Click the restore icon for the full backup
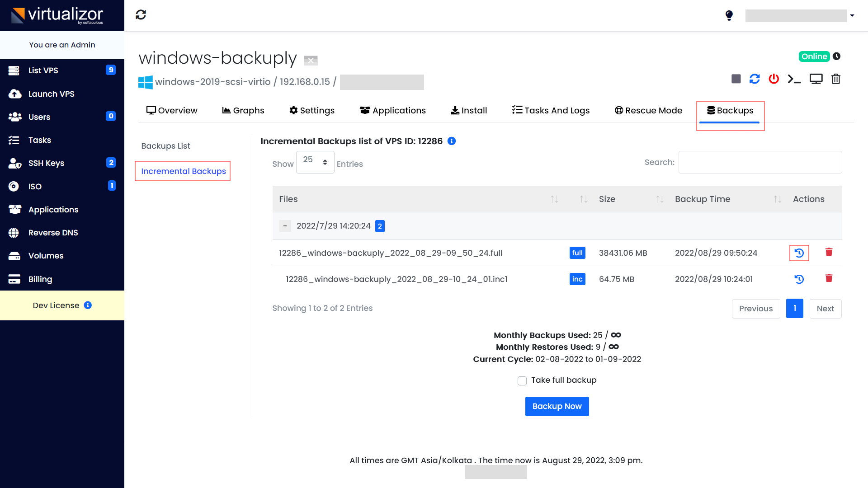Image resolution: width=868 pixels, height=488 pixels. [799, 253]
